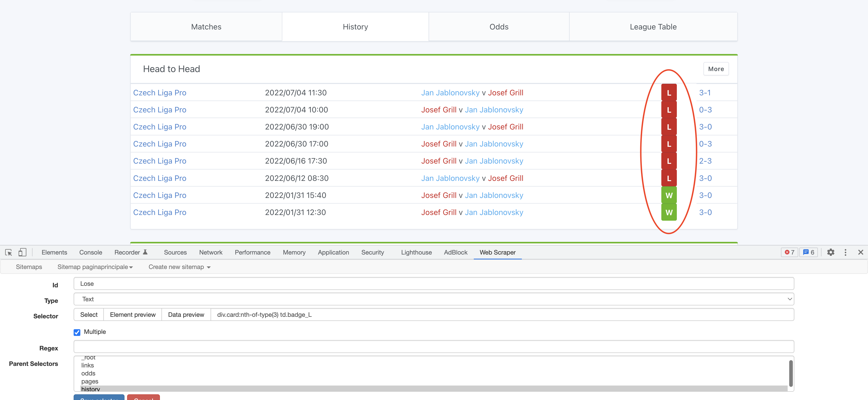868x400 pixels.
Task: Uncheck the Multiple checkbox
Action: click(77, 332)
